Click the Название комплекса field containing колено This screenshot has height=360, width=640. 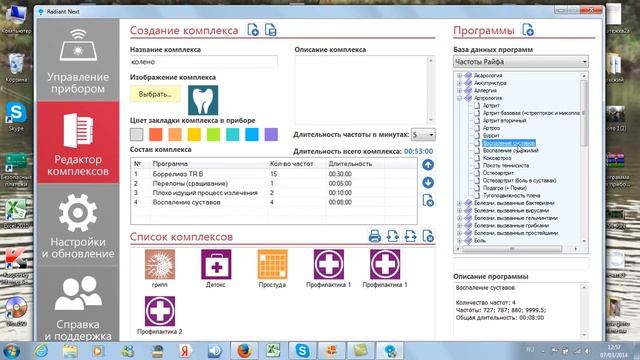[x=204, y=62]
